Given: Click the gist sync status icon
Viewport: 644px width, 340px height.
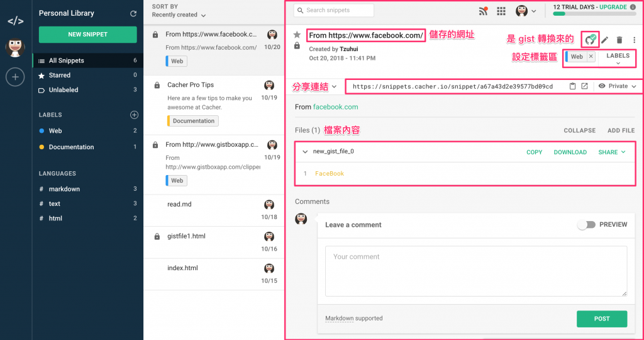Looking at the screenshot, I should click(x=590, y=40).
